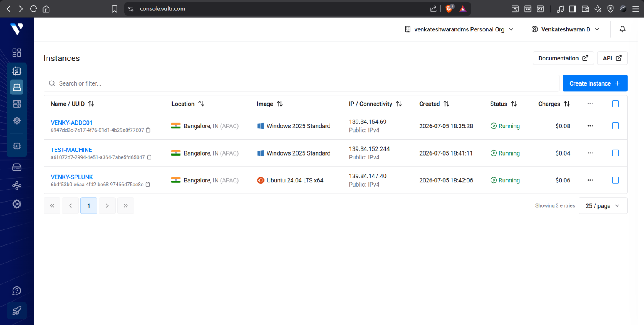Open actions menu for VENKY-ADDC01 row
Image resolution: width=644 pixels, height=325 pixels.
tap(590, 126)
